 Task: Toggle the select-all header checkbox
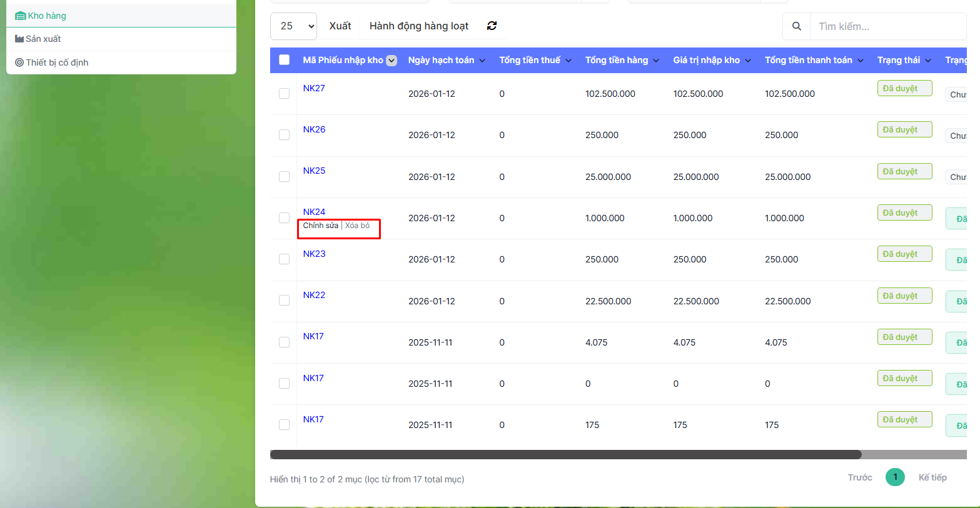(x=284, y=60)
